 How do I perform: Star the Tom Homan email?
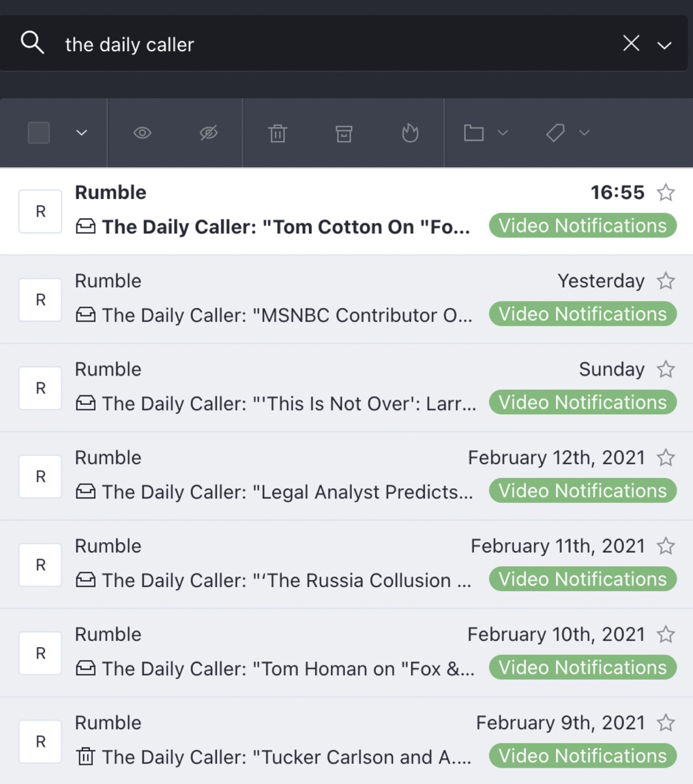tap(666, 635)
